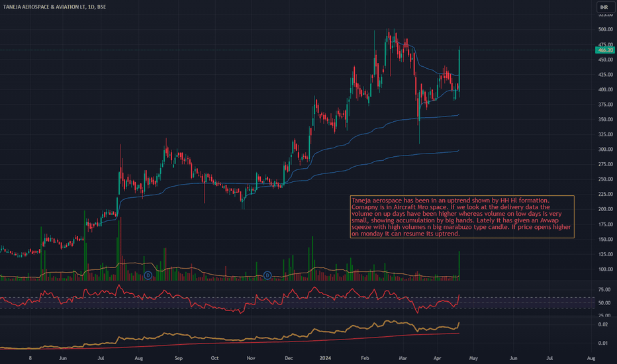Click the Feb label on time axis
This screenshot has height=364, width=617.
click(x=365, y=358)
